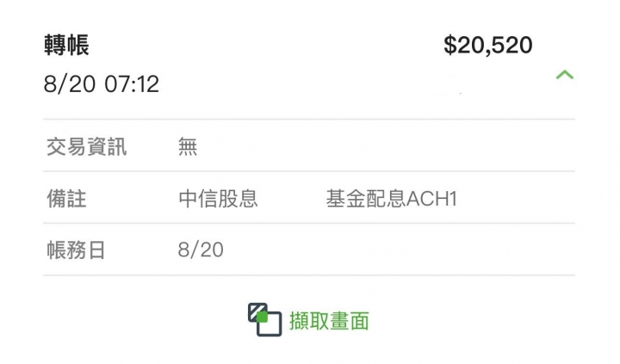This screenshot has height=364, width=620.
Task: Collapse transfer details with the green chevron
Action: point(565,75)
